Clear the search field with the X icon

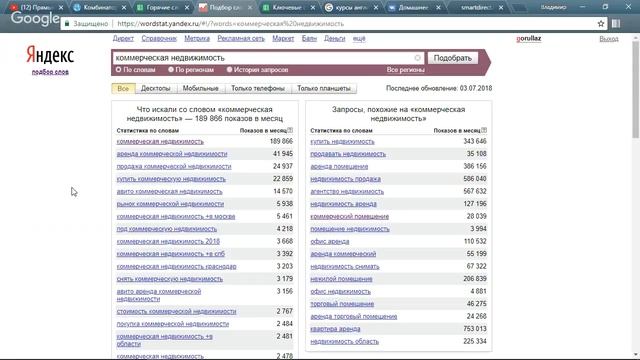coord(417,58)
